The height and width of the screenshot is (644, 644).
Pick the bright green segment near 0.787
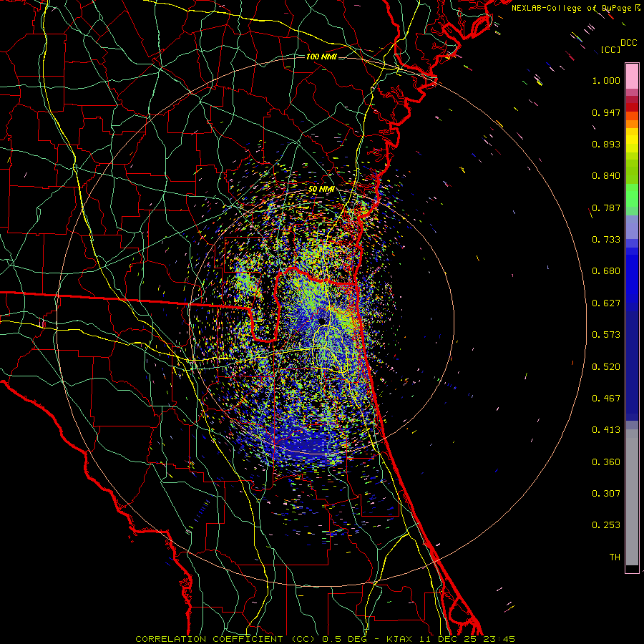point(632,195)
